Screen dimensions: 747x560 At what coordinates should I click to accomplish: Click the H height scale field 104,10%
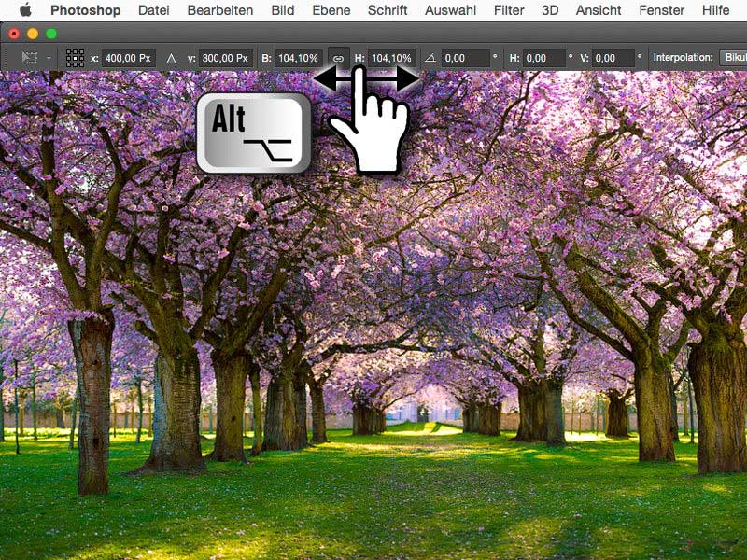point(391,58)
